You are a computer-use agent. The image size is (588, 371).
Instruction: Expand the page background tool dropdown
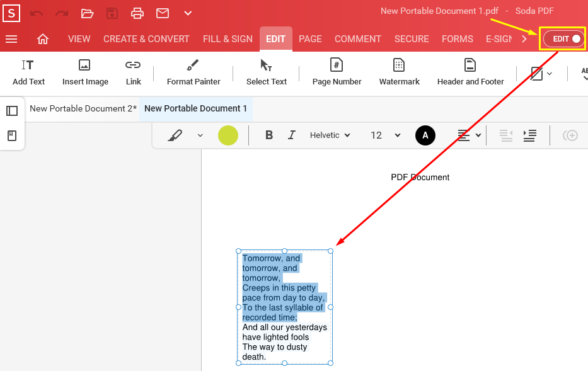(550, 74)
